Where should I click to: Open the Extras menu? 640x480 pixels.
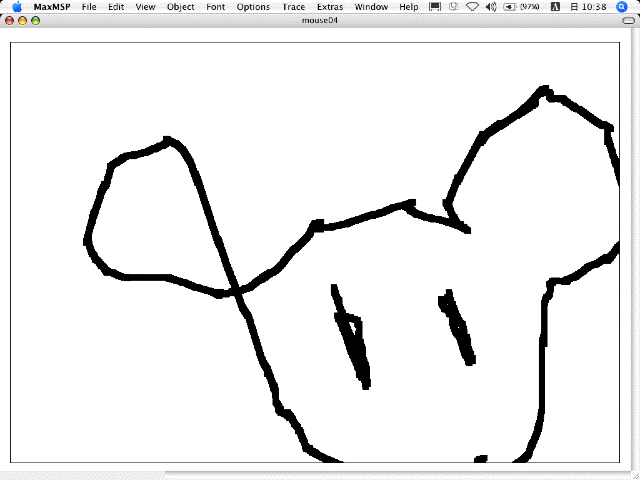point(330,7)
